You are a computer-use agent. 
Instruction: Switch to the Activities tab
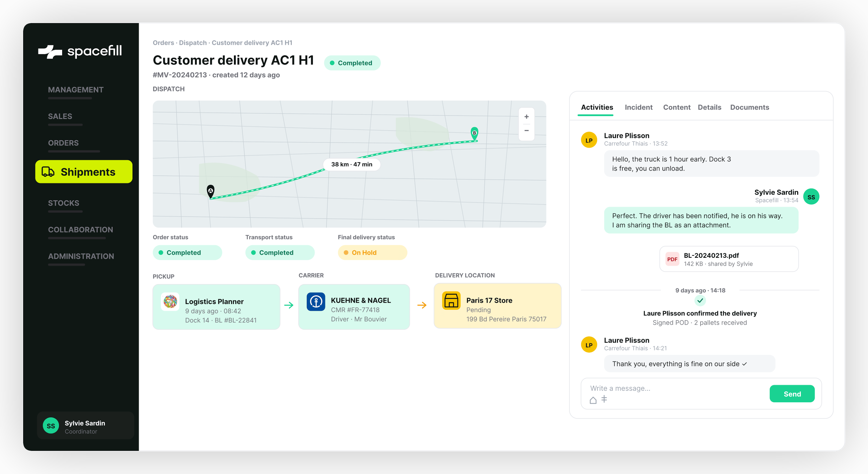597,107
